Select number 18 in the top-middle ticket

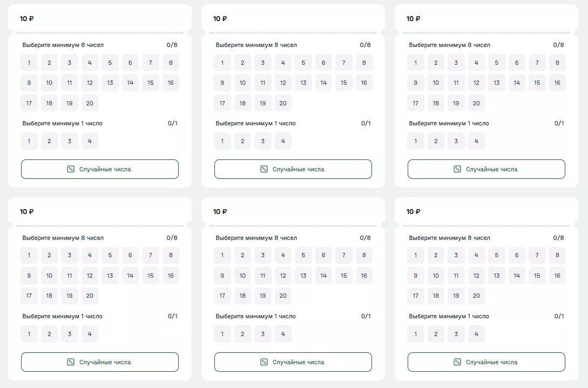pyautogui.click(x=242, y=103)
